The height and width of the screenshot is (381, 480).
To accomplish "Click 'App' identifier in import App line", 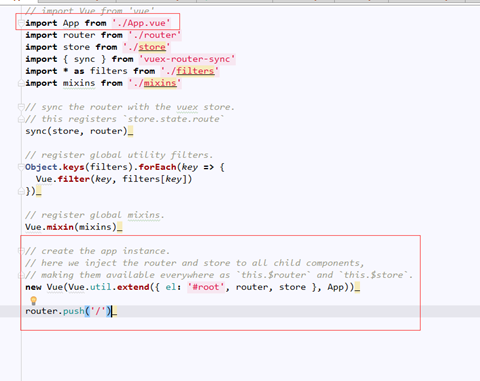I will tap(71, 23).
